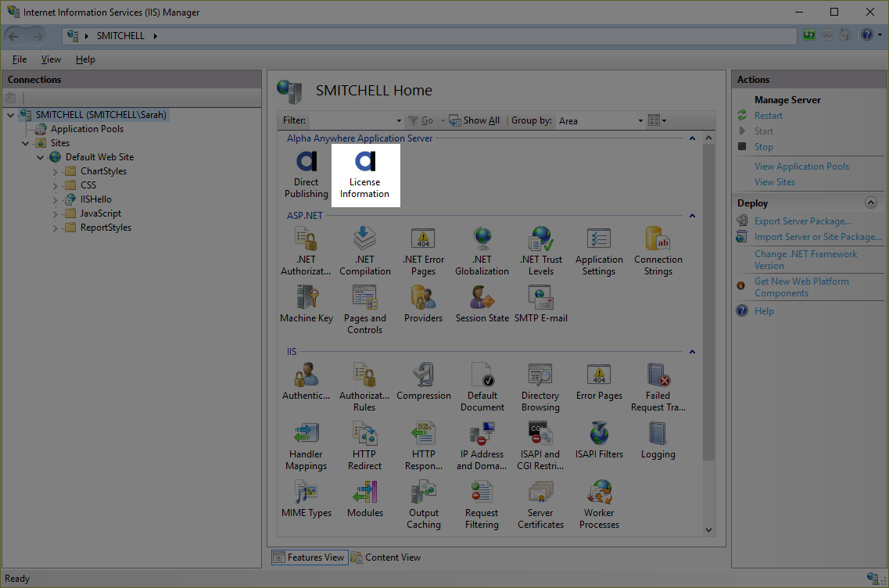This screenshot has width=889, height=588.
Task: Open the Machine Key feature
Action: tap(306, 304)
